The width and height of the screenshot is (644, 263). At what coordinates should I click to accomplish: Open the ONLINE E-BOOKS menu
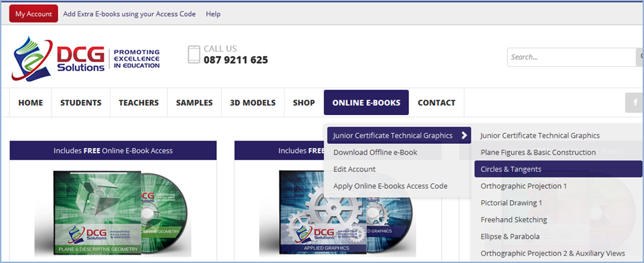[366, 102]
